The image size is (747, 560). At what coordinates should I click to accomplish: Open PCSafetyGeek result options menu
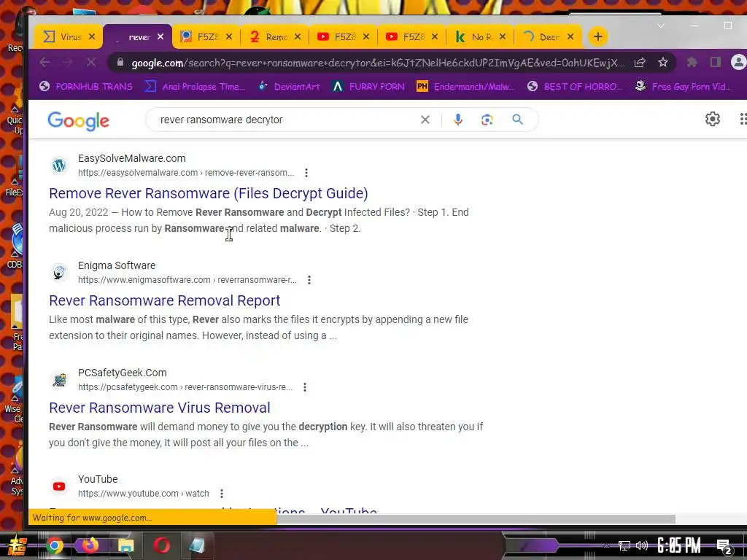pos(305,387)
